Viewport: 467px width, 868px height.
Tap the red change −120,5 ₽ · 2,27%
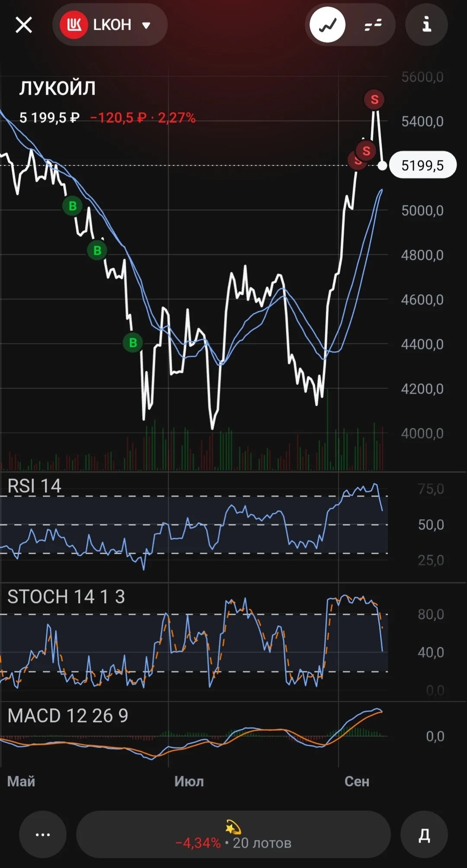(x=143, y=118)
